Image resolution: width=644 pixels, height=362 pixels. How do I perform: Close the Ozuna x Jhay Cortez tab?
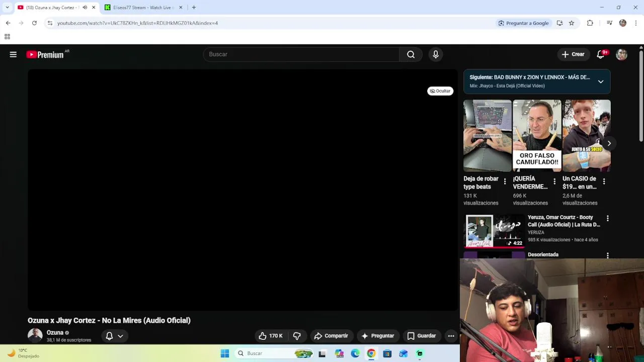[93, 8]
